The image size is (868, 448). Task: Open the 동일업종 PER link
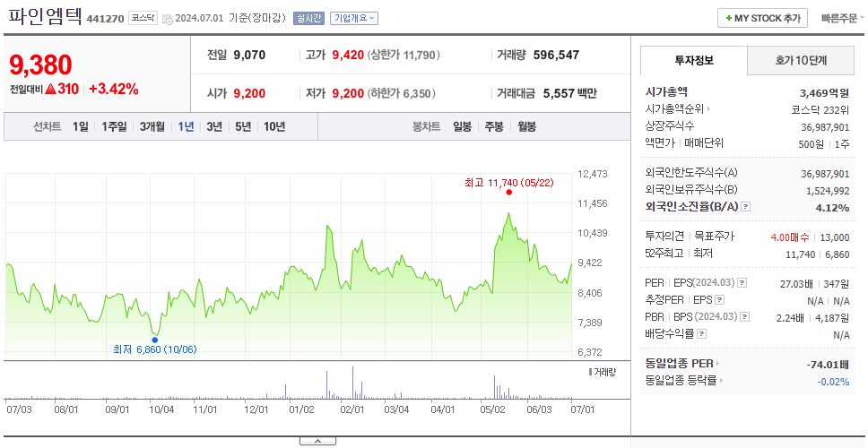(x=682, y=364)
